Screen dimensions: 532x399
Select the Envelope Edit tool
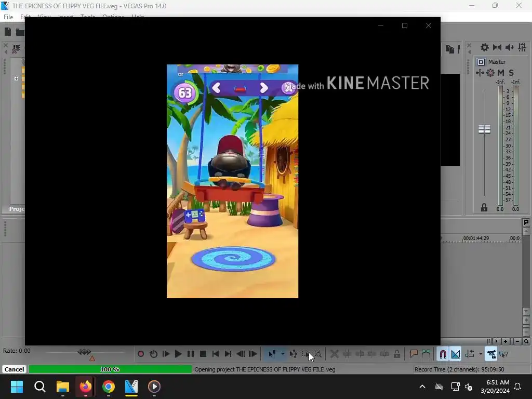(x=294, y=354)
